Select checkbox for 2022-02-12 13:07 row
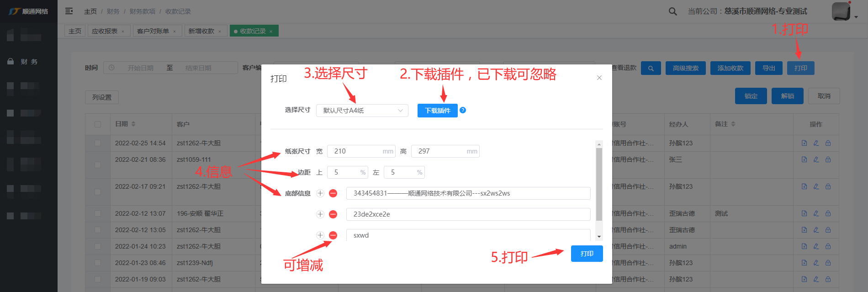This screenshot has height=292, width=868. coord(98,213)
